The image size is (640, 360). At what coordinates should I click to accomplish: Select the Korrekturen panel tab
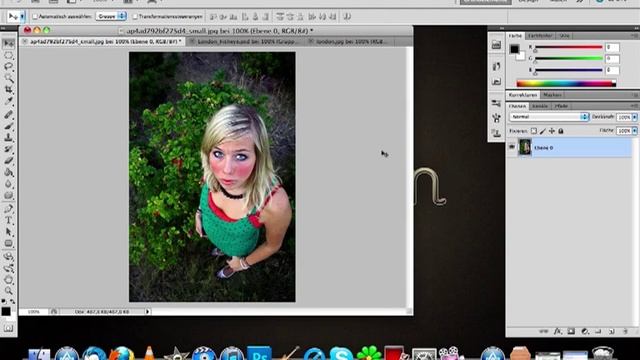click(523, 95)
